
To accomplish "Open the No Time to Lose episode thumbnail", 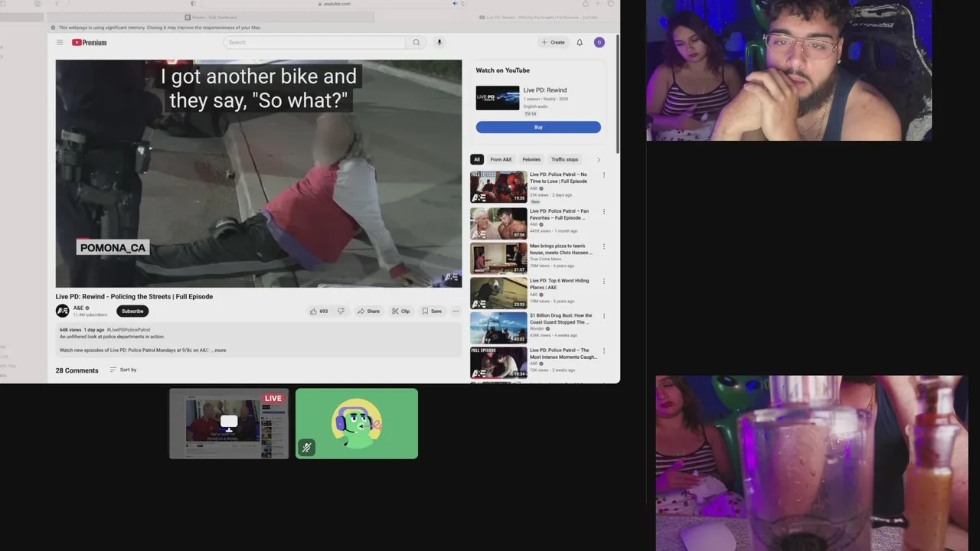I will 498,187.
